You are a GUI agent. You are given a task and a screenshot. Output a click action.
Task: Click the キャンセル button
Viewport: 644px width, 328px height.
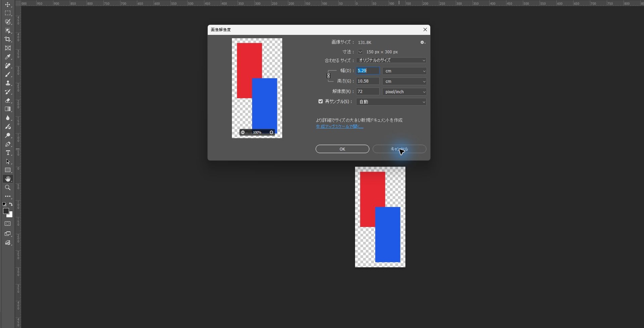click(x=399, y=149)
